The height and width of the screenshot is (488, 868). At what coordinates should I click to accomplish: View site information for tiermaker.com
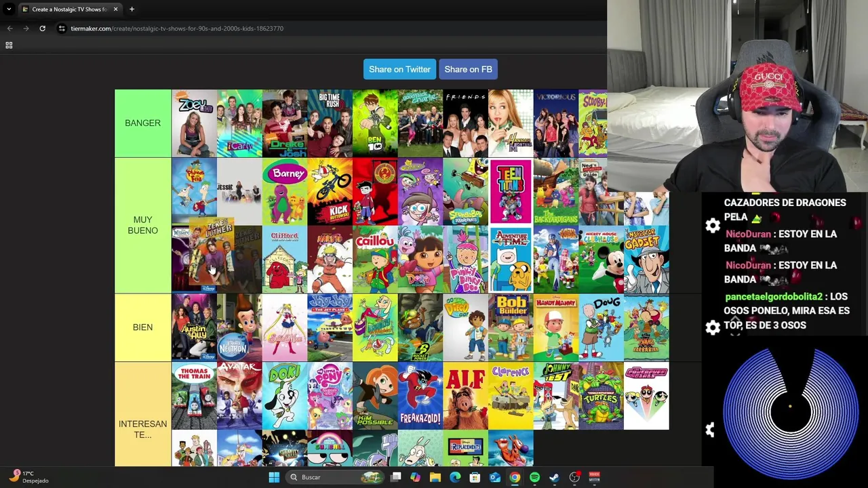coord(62,28)
